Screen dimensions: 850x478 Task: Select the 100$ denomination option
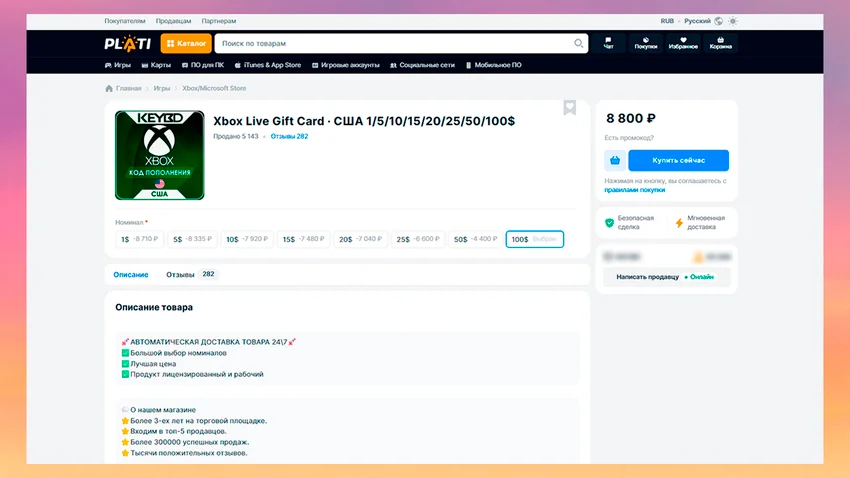tap(535, 239)
